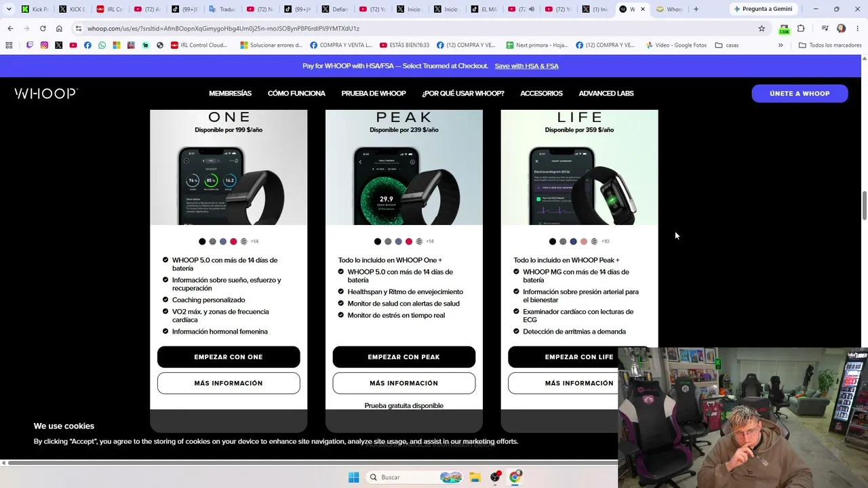Show +10 more colors for WHOOP Life

pyautogui.click(x=605, y=241)
